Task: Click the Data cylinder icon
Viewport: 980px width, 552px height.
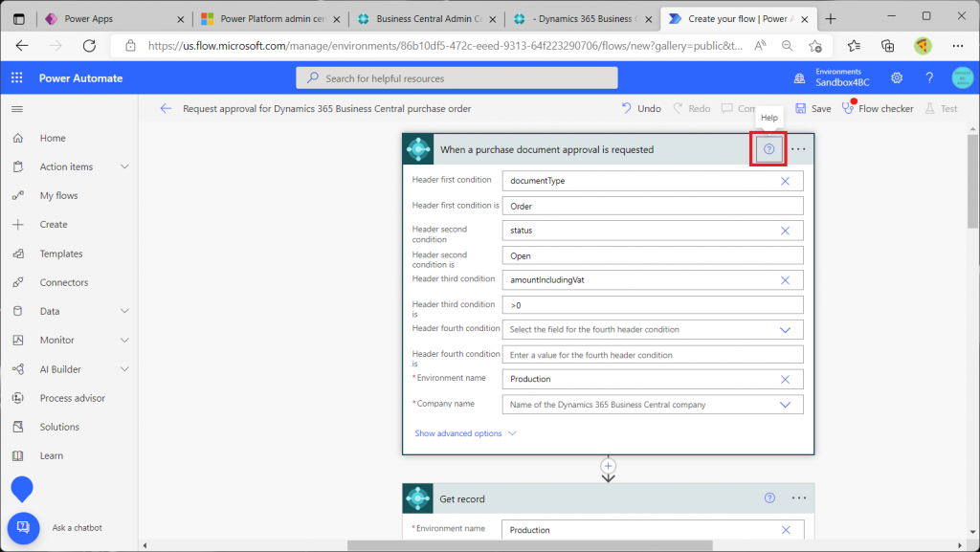Action: 18,311
